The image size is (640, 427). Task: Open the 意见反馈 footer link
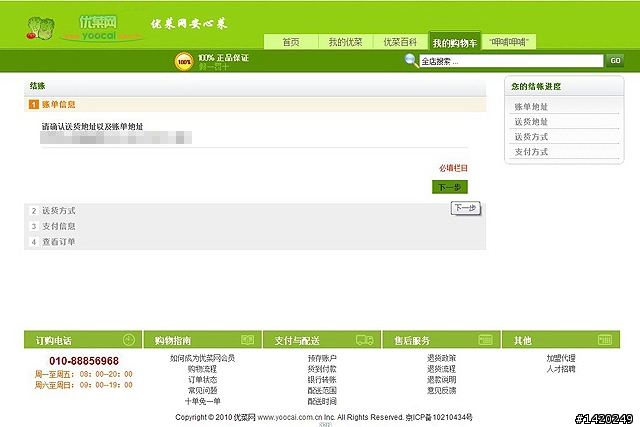[441, 390]
